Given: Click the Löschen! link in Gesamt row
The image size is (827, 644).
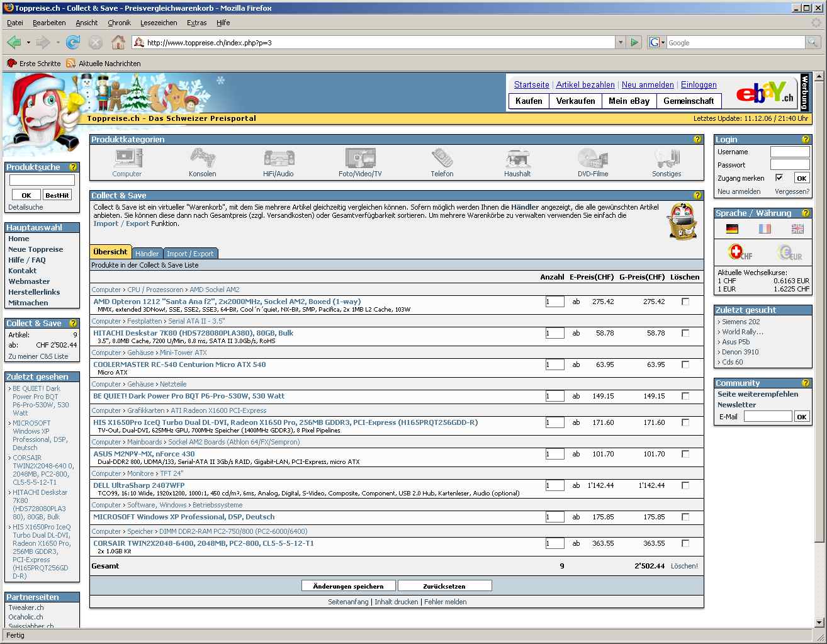Looking at the screenshot, I should tap(684, 566).
